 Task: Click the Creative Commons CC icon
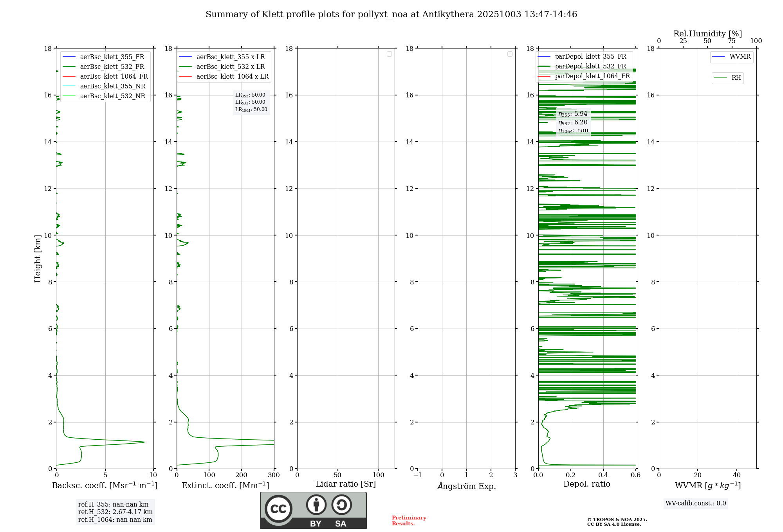(278, 509)
